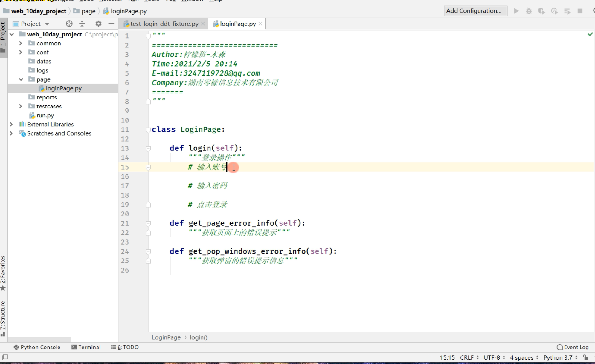Click the tool windows toggle icon at bottom-left corner
Screen dimensions: 595x364
pos(5,357)
